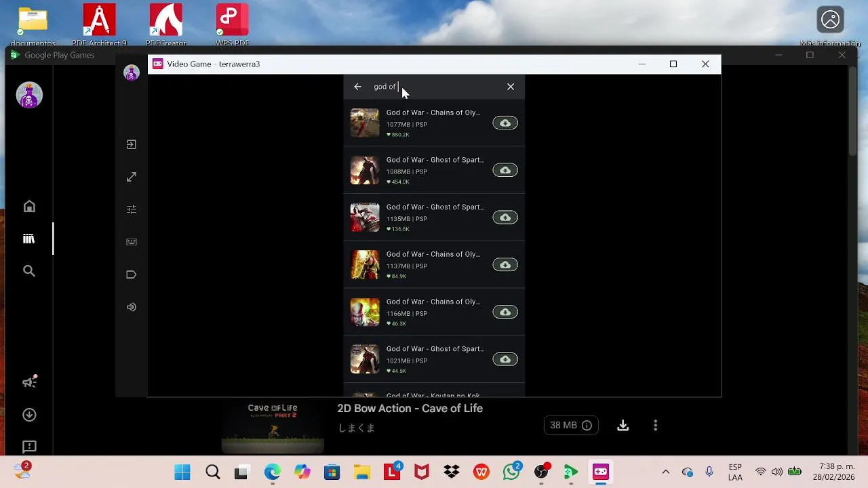This screenshot has width=868, height=488.
Task: Toggle fullscreen with the expand arrows icon
Action: pyautogui.click(x=132, y=177)
